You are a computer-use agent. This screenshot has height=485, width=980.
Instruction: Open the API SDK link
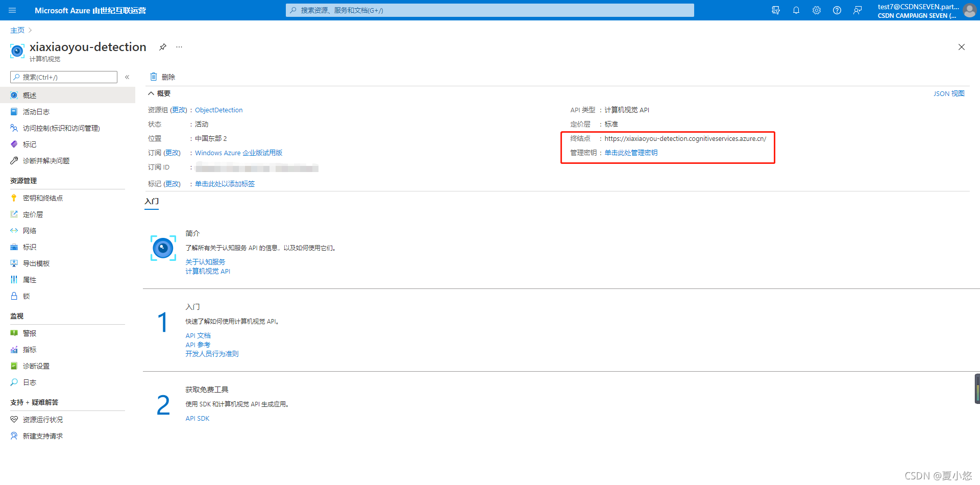click(x=198, y=419)
